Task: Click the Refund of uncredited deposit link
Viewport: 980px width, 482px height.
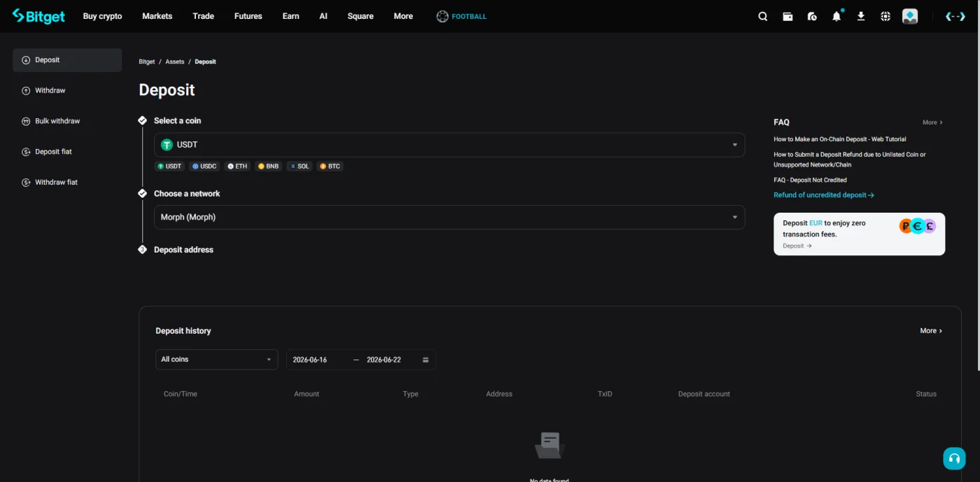Action: [x=823, y=195]
